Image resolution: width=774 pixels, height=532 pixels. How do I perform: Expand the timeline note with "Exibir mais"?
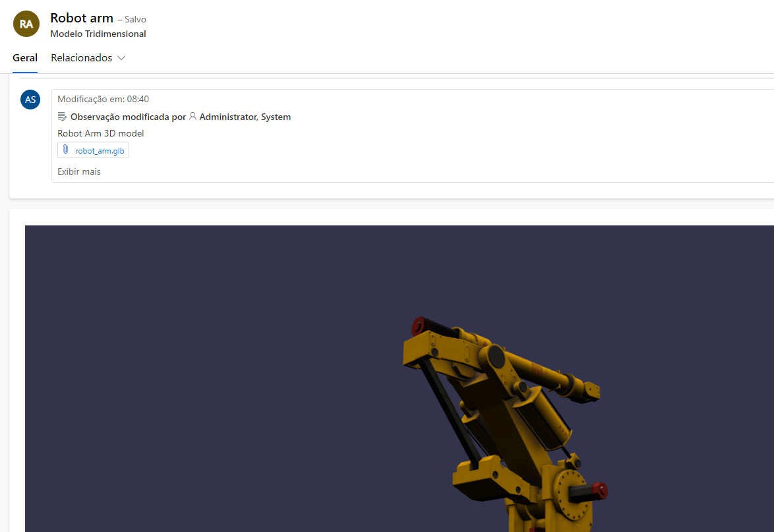[78, 171]
